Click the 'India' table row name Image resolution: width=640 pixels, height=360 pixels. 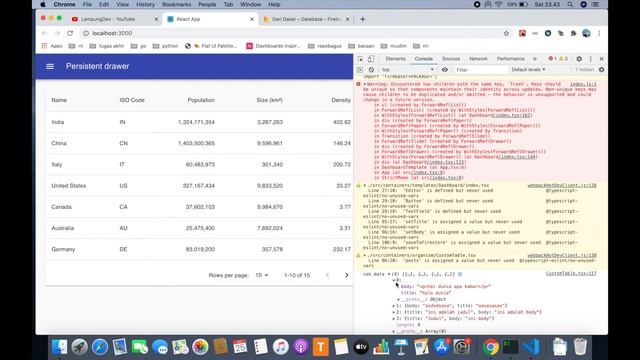(58, 122)
